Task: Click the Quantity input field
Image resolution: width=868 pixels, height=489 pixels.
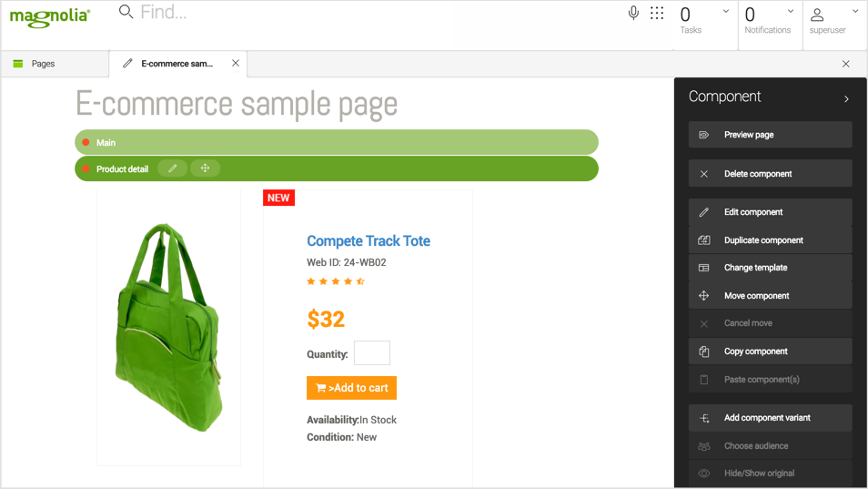Action: click(x=372, y=353)
